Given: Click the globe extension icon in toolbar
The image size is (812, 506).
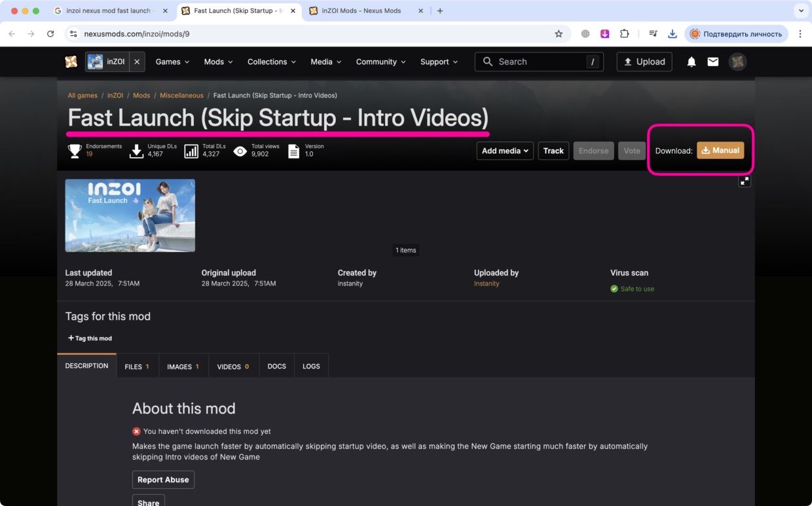Looking at the screenshot, I should (585, 34).
